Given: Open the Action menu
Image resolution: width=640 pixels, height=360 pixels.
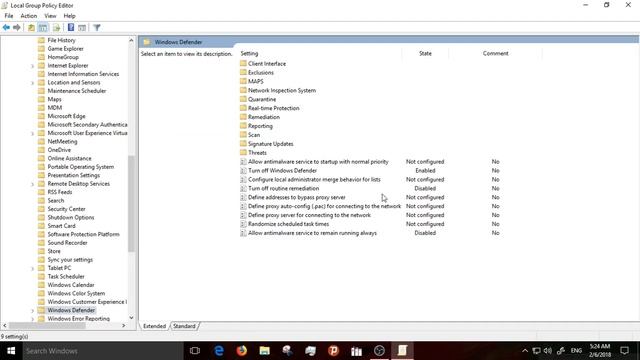Looking at the screenshot, I should (x=29, y=16).
